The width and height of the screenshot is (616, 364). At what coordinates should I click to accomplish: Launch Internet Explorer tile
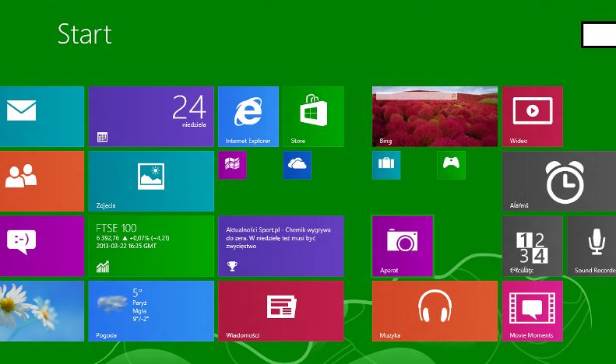pyautogui.click(x=248, y=117)
